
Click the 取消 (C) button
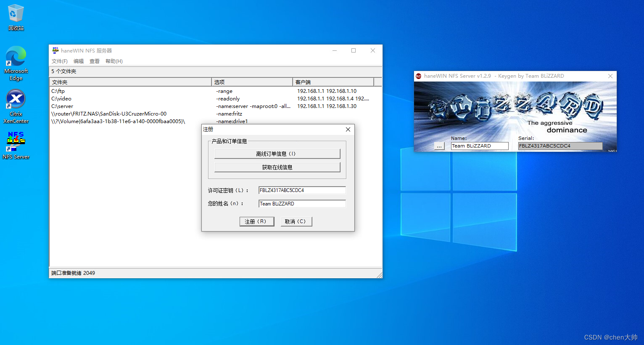pos(296,221)
